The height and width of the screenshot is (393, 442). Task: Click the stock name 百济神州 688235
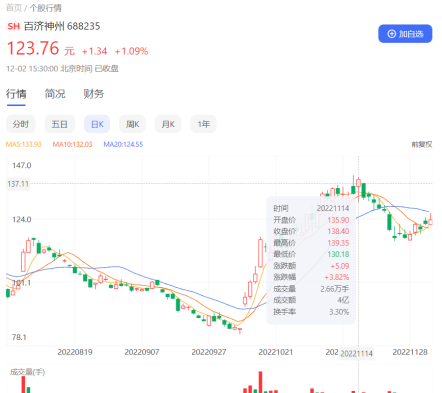pyautogui.click(x=62, y=26)
